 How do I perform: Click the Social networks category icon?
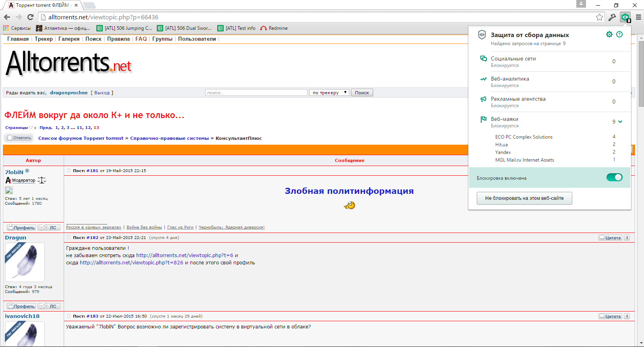click(483, 59)
